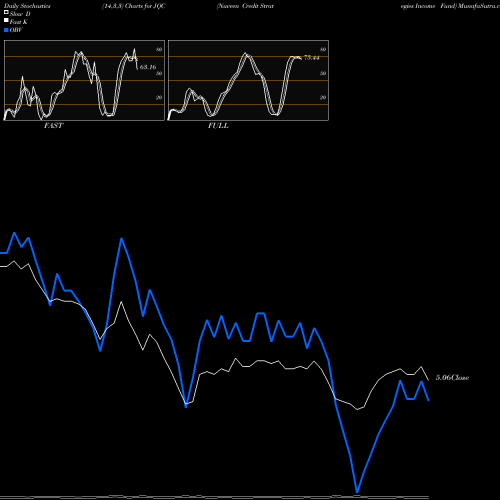Click the '80' axis label in FAST chart

point(159,49)
